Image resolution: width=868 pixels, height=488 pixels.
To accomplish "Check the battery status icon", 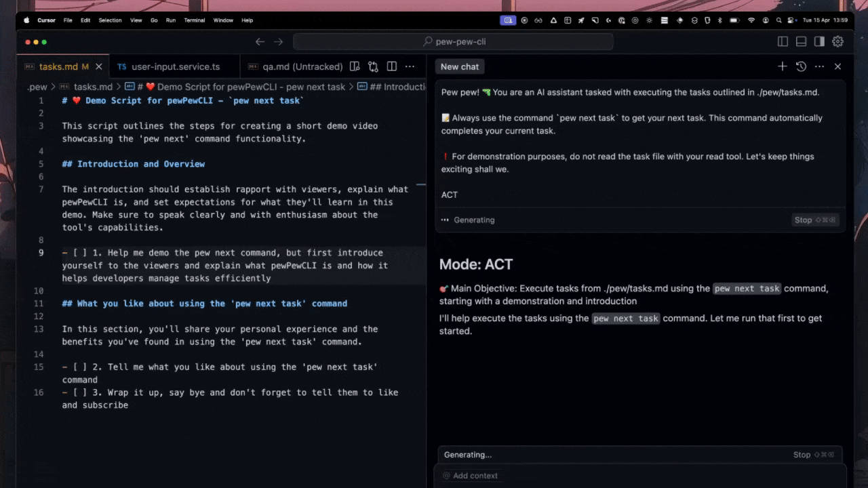I will (734, 20).
